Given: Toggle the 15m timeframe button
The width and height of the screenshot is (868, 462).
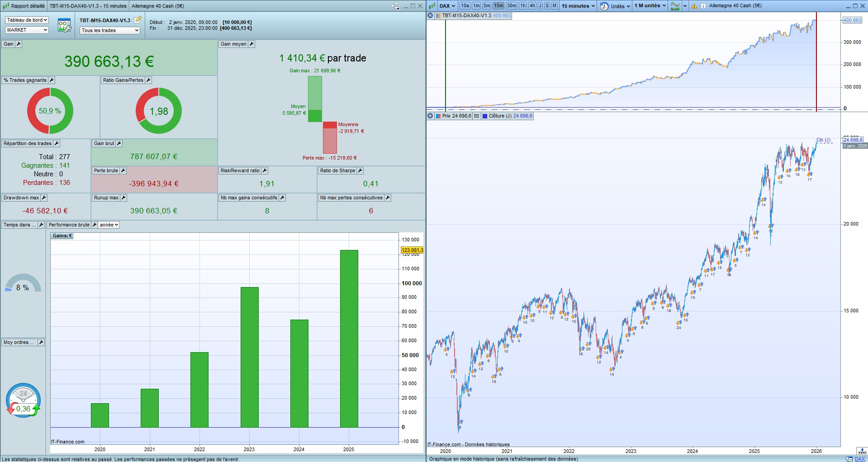Looking at the screenshot, I should click(x=498, y=6).
